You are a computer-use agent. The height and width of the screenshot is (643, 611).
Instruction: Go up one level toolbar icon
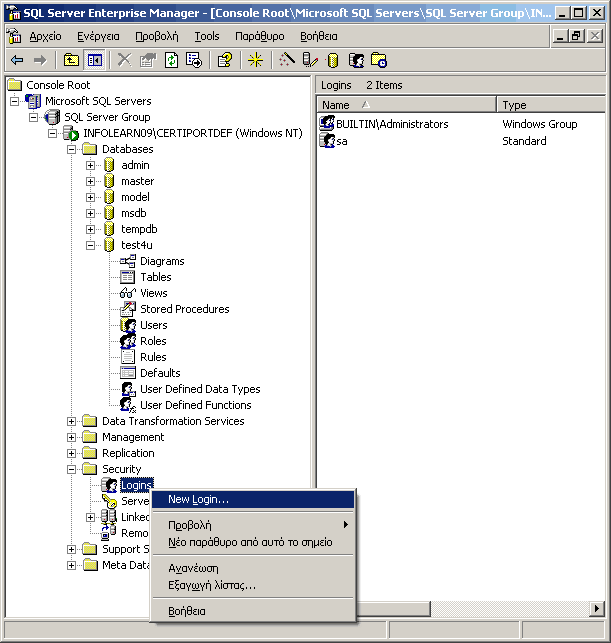71,60
